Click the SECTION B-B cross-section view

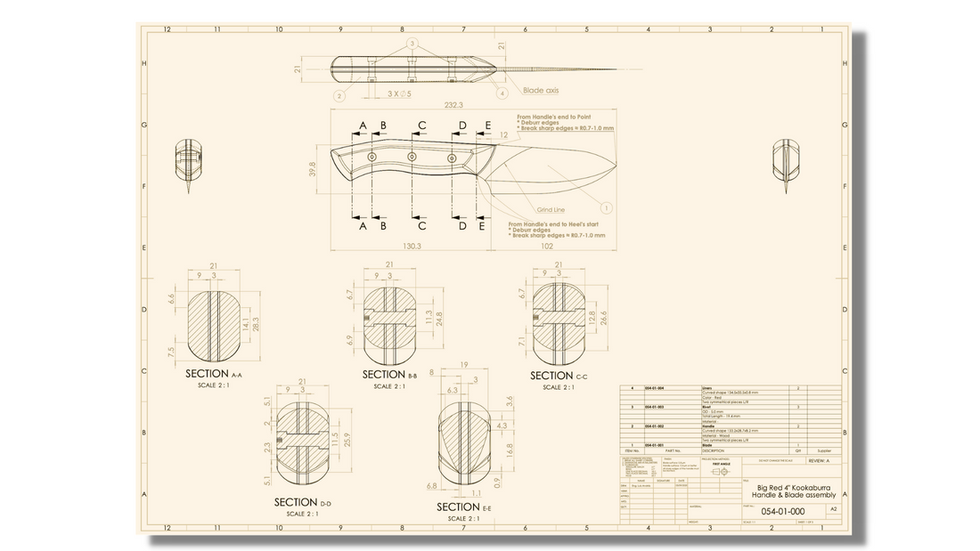(389, 320)
